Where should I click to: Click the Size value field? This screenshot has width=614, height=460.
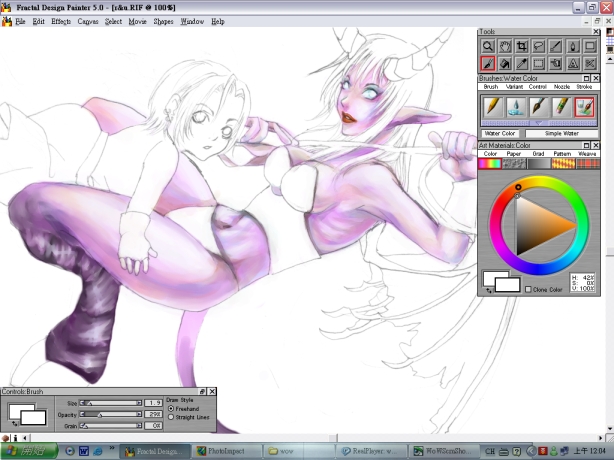pos(154,403)
